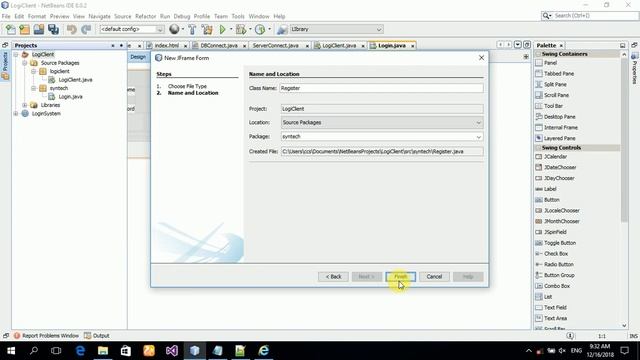The width and height of the screenshot is (640, 360).
Task: Open the Location dropdown in dialog
Action: tap(478, 122)
